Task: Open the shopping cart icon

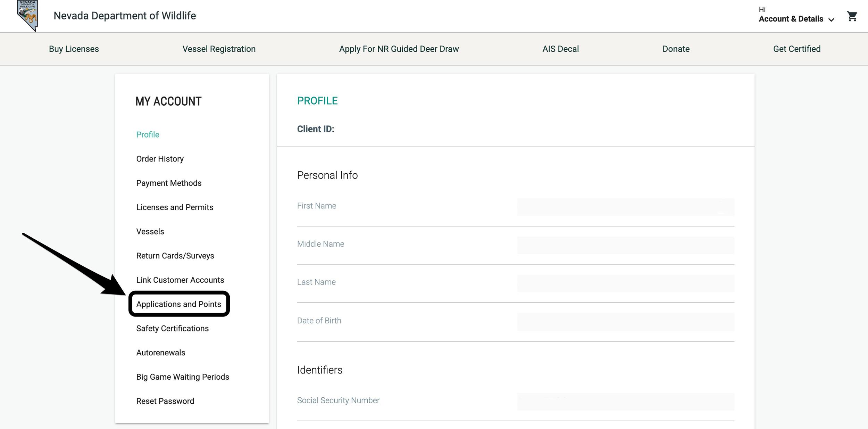Action: 852,16
